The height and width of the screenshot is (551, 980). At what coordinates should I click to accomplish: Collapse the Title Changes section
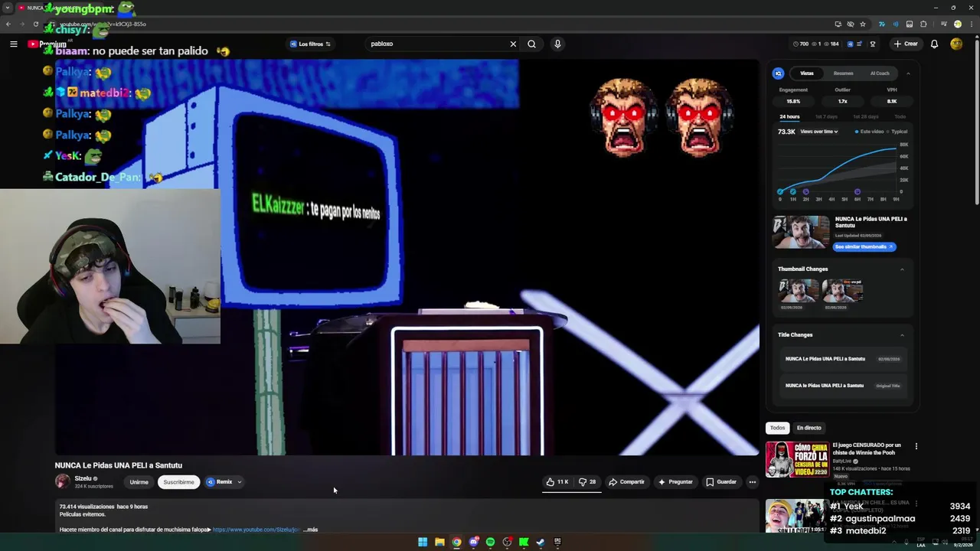pos(902,334)
